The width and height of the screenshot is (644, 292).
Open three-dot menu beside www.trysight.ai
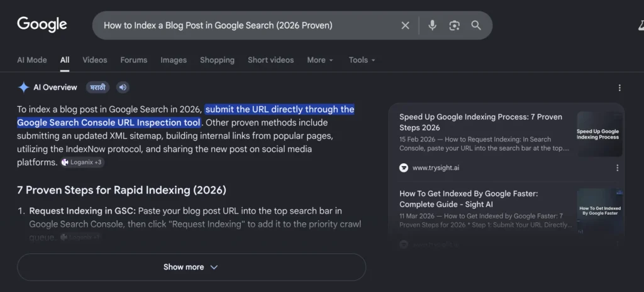point(617,168)
